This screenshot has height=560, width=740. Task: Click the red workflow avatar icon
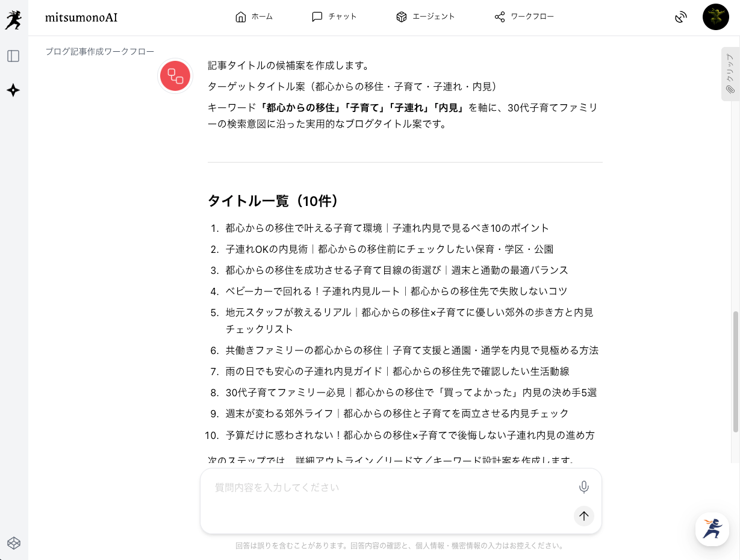tap(175, 76)
